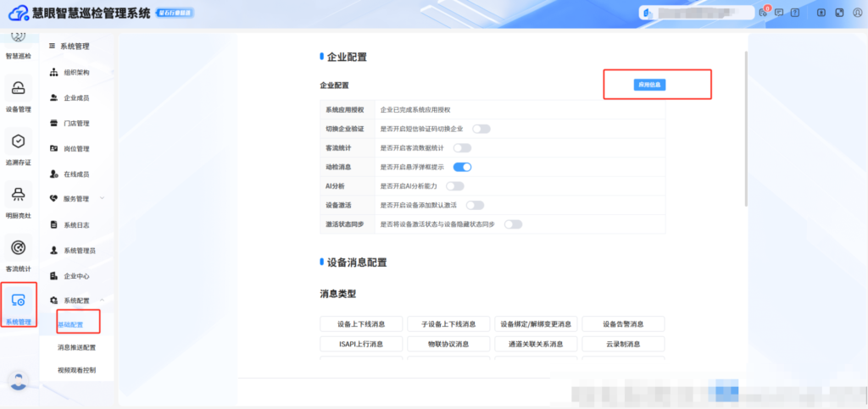This screenshot has height=409, width=868.
Task: Click 服务管理 heart icon
Action: (53, 198)
